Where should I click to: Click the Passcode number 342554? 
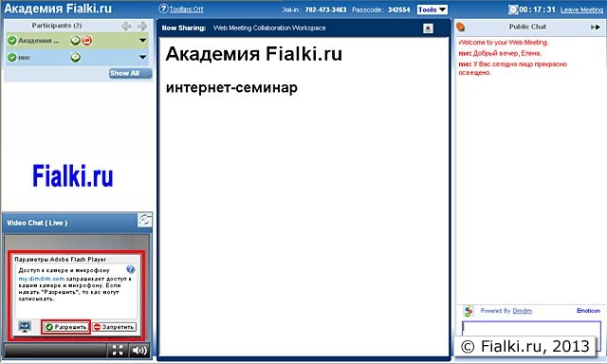pos(398,9)
